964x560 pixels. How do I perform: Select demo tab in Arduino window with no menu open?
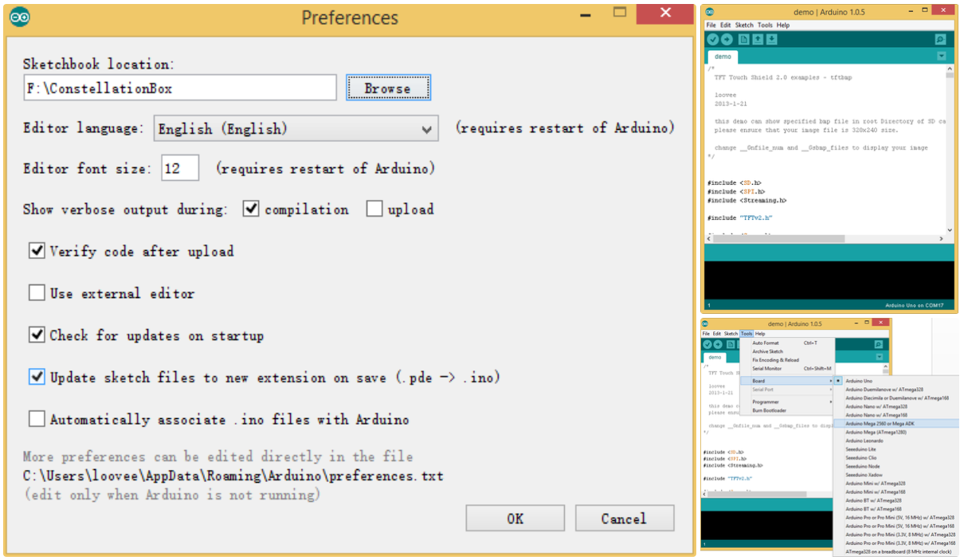723,57
